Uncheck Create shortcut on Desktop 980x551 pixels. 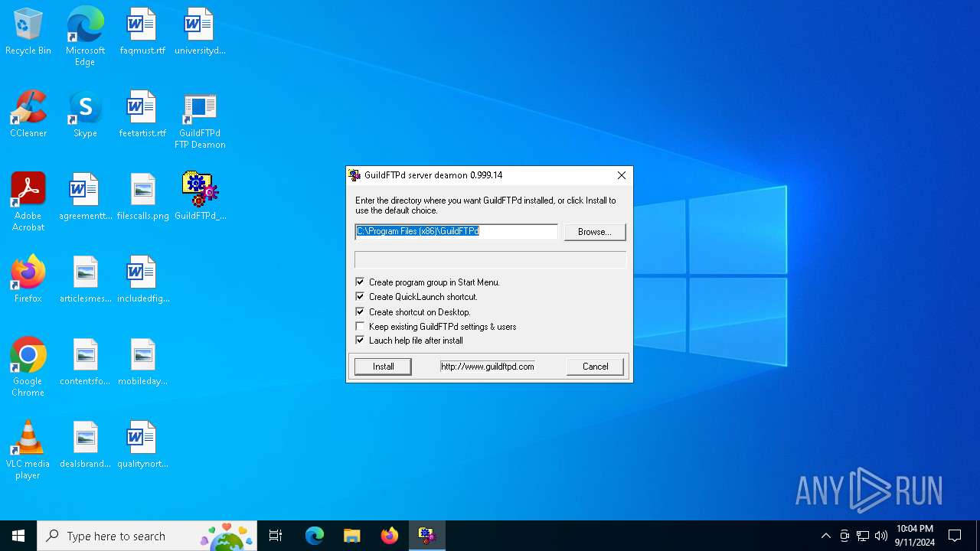(x=360, y=312)
